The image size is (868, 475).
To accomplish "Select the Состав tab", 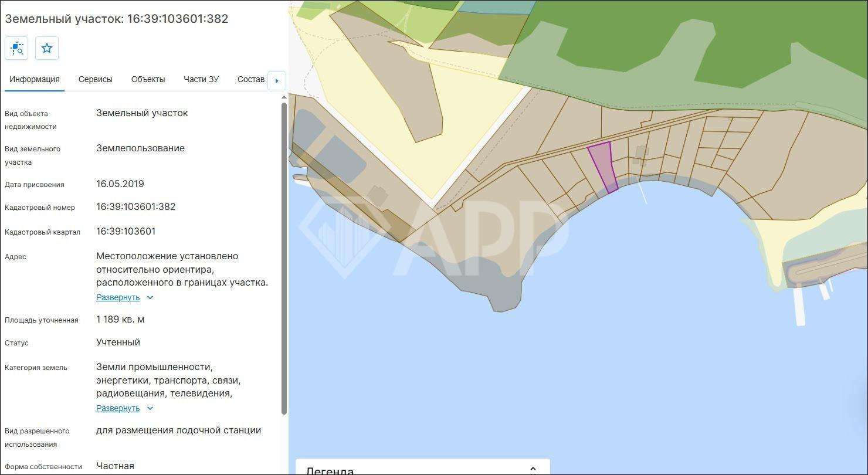I will 251,79.
